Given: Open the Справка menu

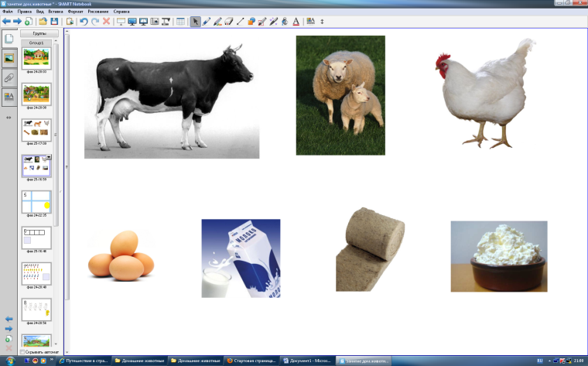Looking at the screenshot, I should [121, 12].
